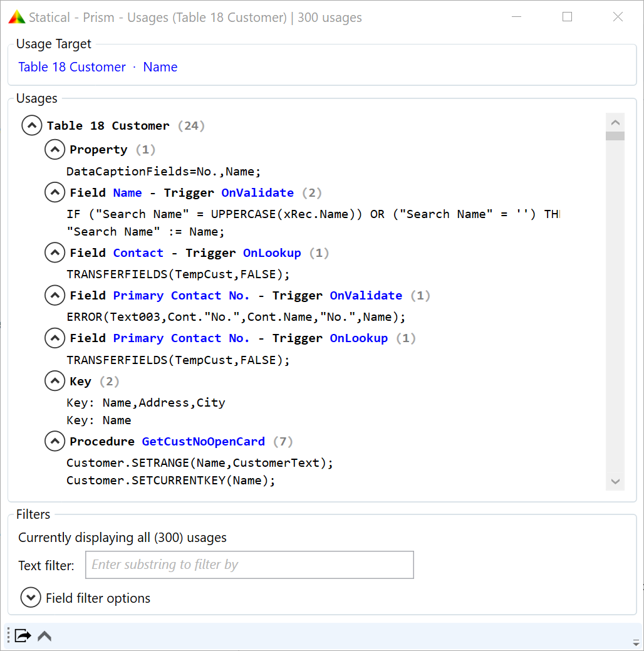Click OnValidate link in Primary Contact No. row
The height and width of the screenshot is (651, 644).
coord(366,296)
